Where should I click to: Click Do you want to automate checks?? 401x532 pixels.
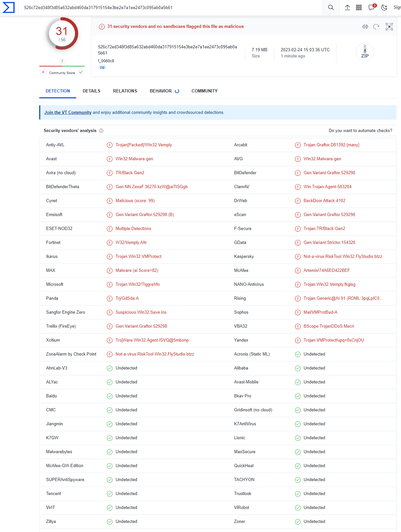(360, 131)
